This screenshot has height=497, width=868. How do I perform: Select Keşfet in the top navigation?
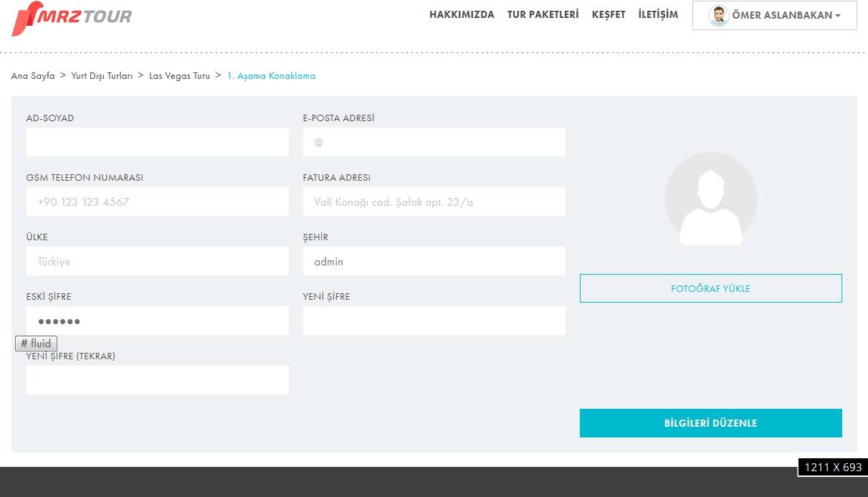608,14
